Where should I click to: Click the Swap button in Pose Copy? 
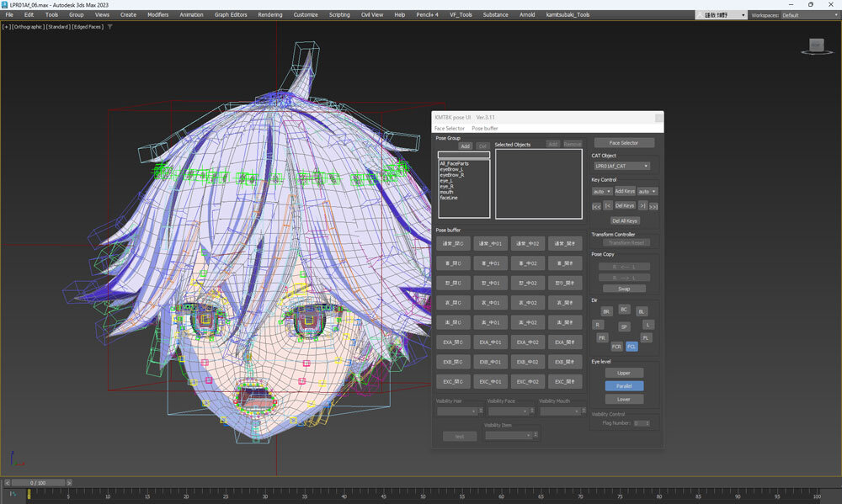point(624,289)
